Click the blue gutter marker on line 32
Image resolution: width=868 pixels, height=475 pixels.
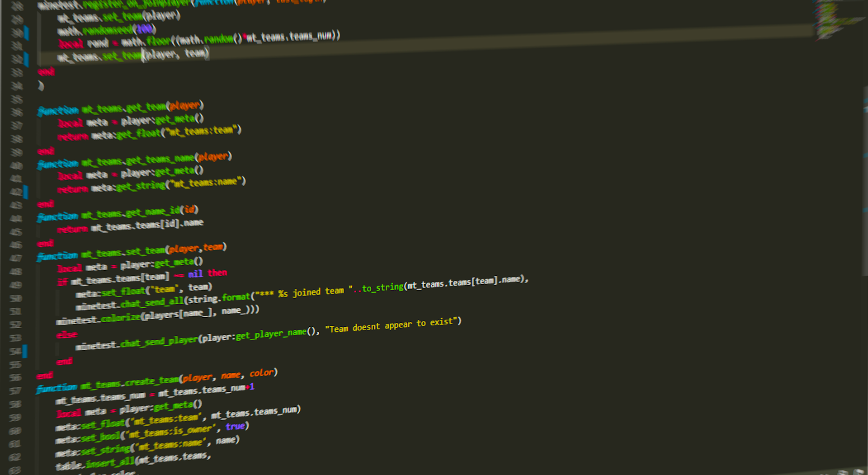26,59
